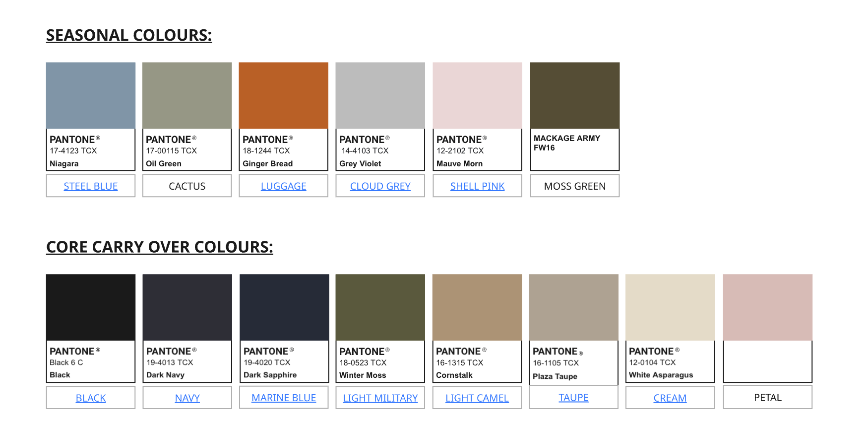This screenshot has width=868, height=427.
Task: Open the SHELL PINK link
Action: (x=477, y=186)
